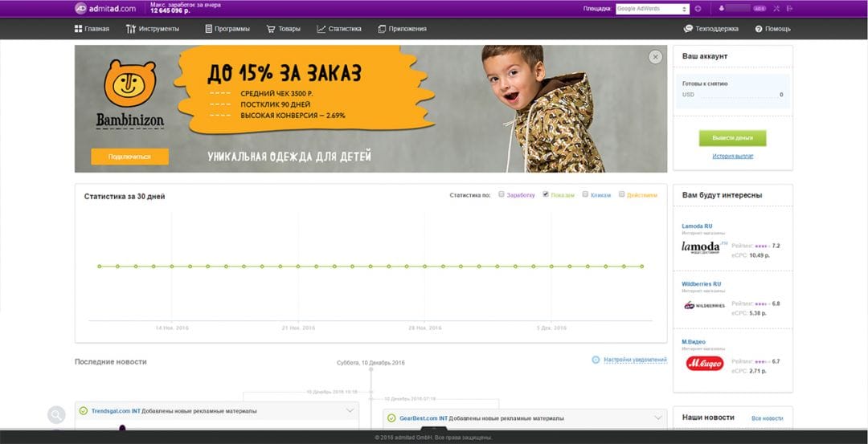868x444 pixels.
Task: Open the Площадка Google AdWords dropdown
Action: (x=653, y=9)
